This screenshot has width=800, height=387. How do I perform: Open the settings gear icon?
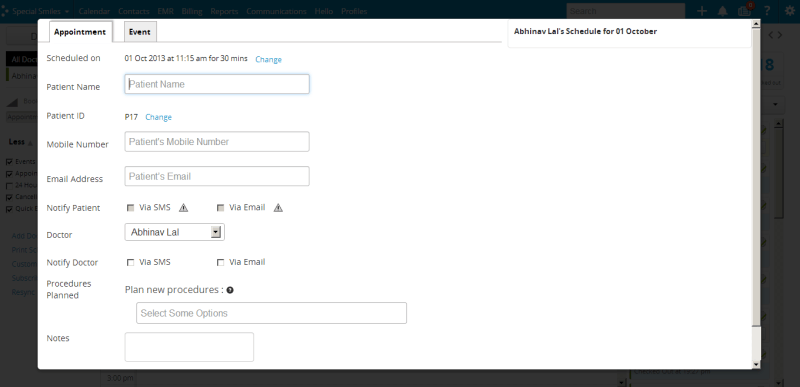click(790, 11)
